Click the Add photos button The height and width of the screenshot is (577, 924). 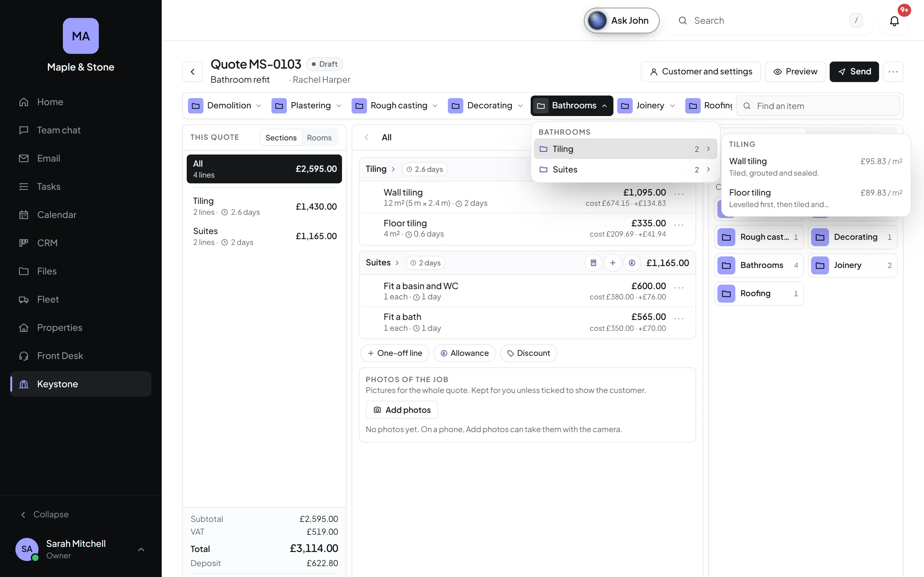click(x=402, y=410)
